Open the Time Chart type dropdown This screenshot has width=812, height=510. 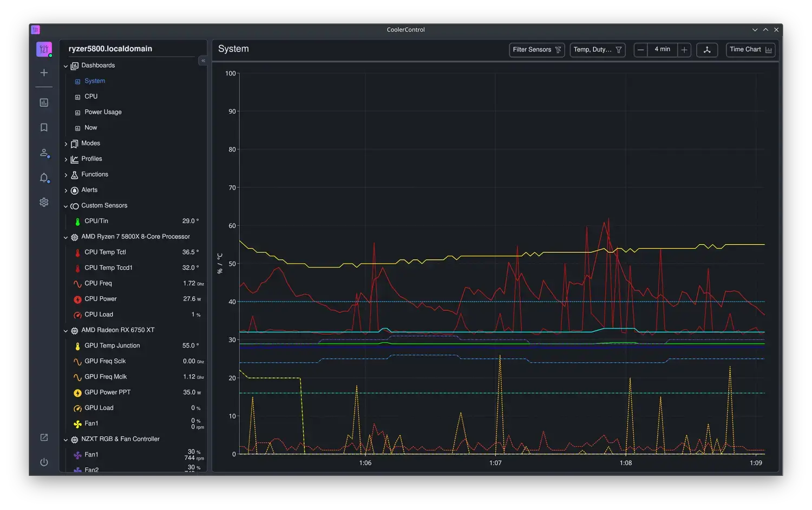(750, 50)
